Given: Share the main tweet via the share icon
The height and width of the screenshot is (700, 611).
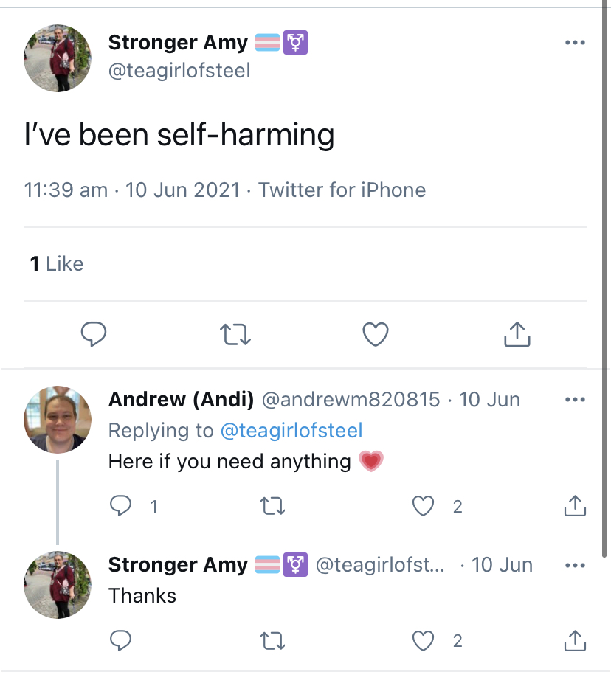Looking at the screenshot, I should click(x=517, y=334).
